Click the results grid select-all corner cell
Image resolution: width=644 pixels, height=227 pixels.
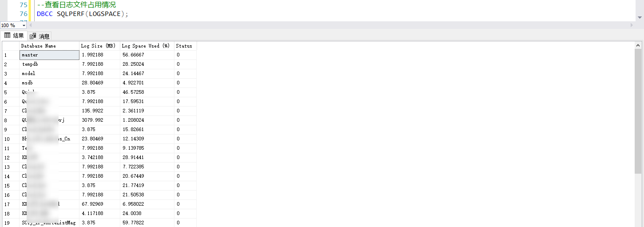point(11,46)
